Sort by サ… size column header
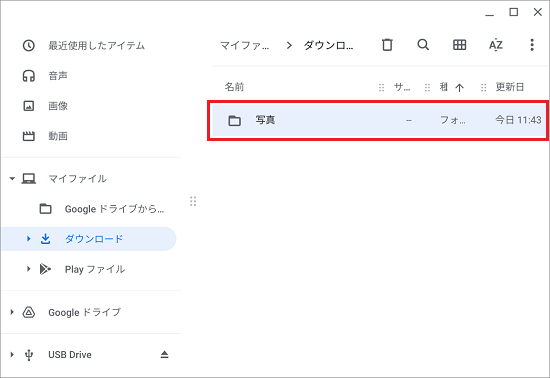The height and width of the screenshot is (378, 550). [x=402, y=87]
